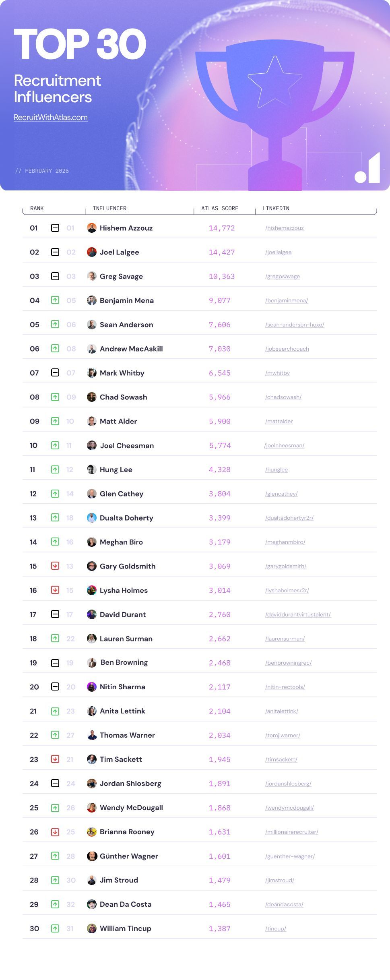Screen dimensions: 390x980
Task: Open the /tincup/ LinkedIn link
Action: (x=276, y=929)
